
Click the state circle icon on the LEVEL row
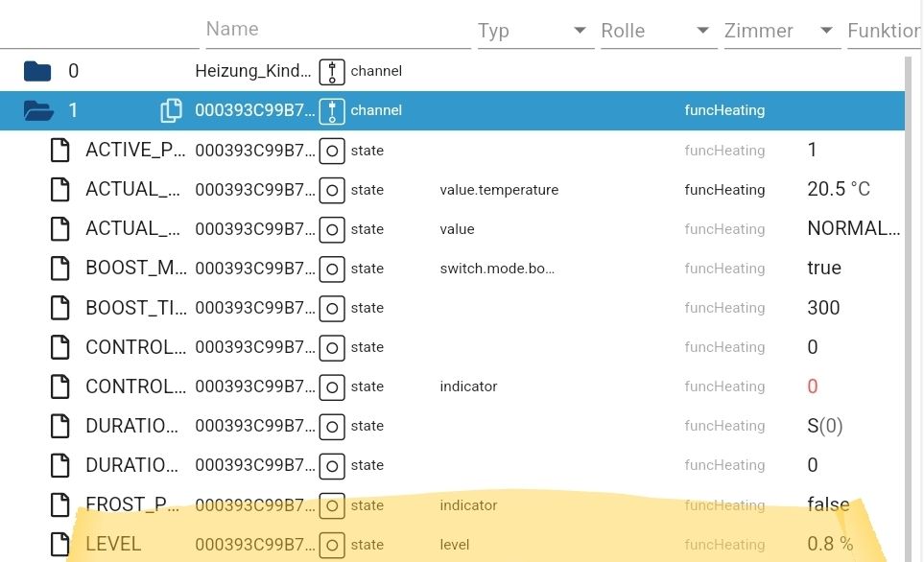click(x=330, y=544)
